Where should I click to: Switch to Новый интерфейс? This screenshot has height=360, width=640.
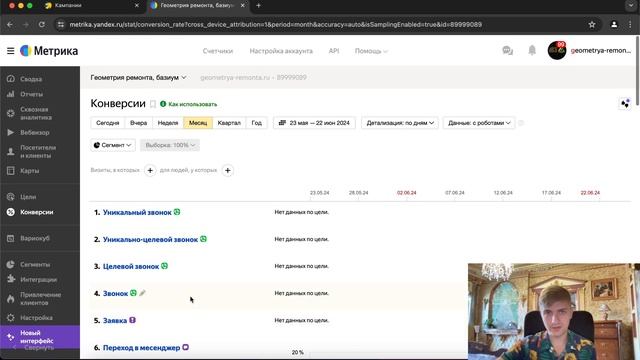pyautogui.click(x=40, y=337)
